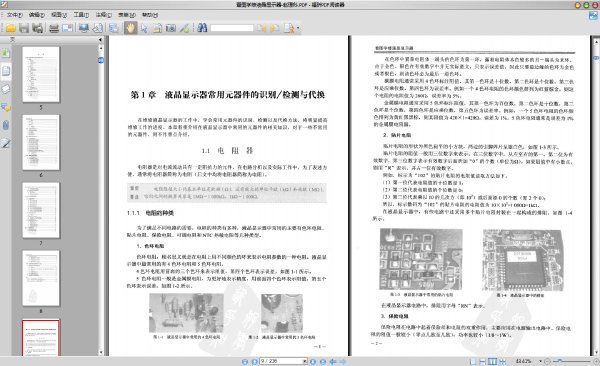Screen dimensions: 600x366
Task: Select the page 6 thumbnail
Action: coord(41,142)
